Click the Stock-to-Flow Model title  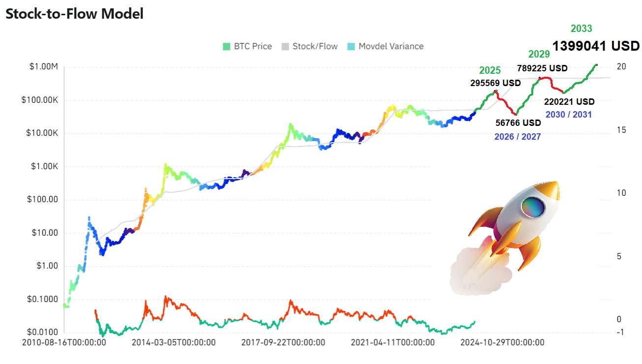[74, 14]
